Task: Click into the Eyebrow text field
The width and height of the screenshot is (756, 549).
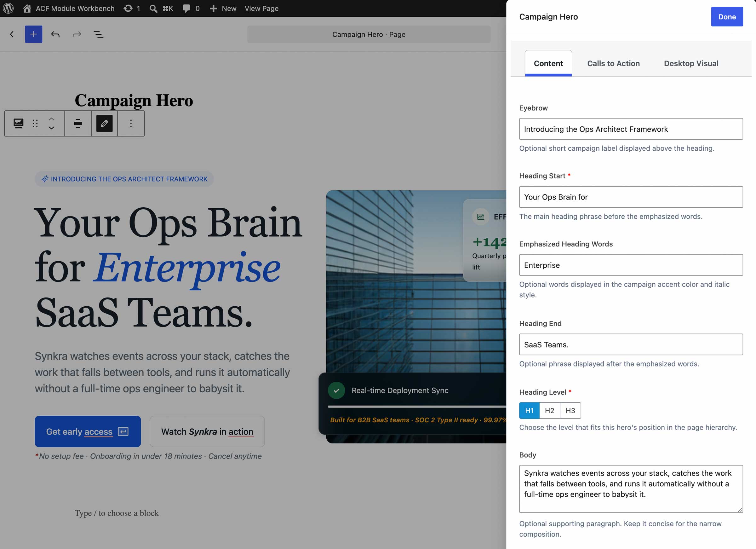Action: click(631, 129)
